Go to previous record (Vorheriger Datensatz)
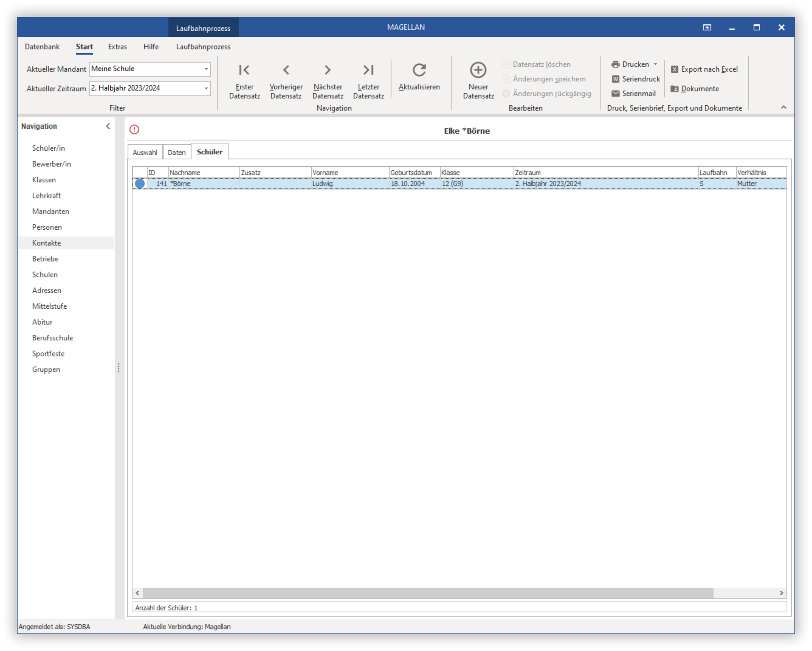 point(286,81)
